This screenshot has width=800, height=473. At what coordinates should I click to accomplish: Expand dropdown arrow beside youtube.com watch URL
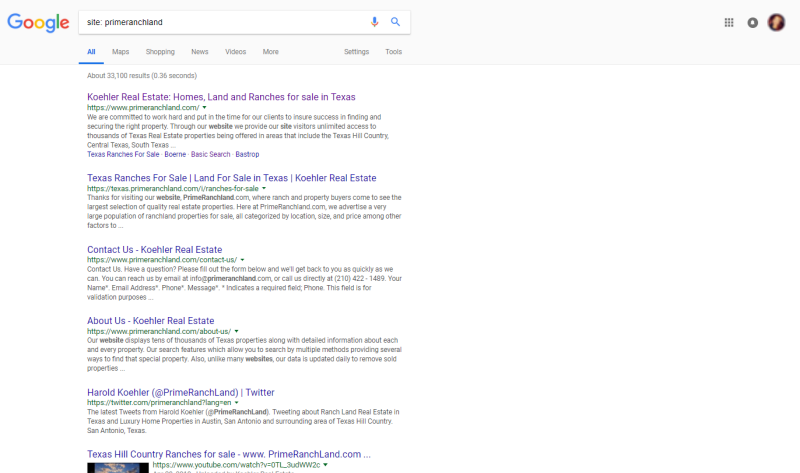(x=326, y=465)
